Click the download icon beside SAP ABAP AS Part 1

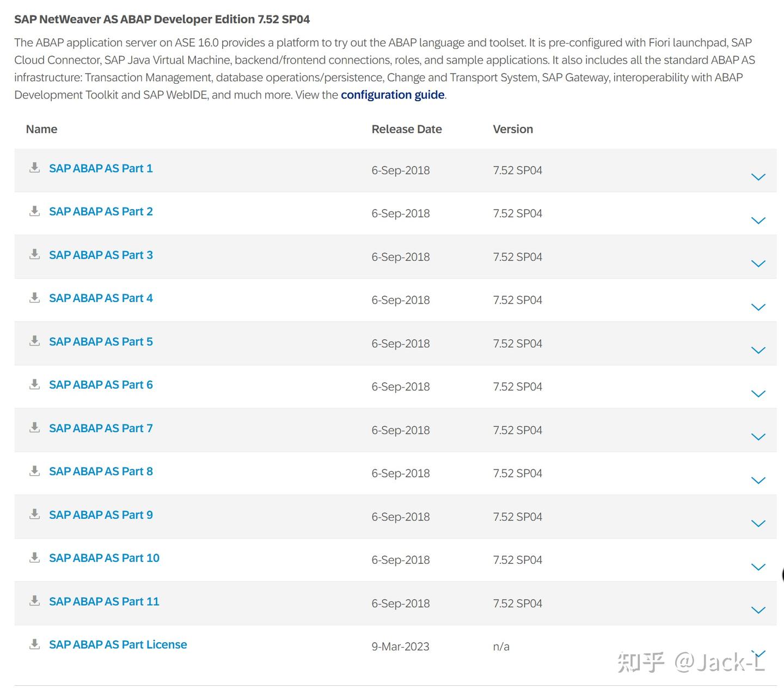tap(35, 168)
